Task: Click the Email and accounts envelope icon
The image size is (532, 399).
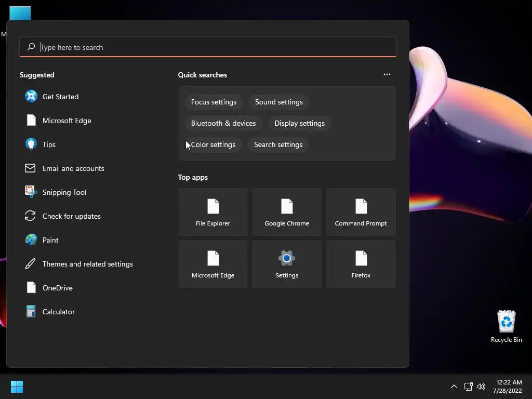Action: (x=30, y=168)
